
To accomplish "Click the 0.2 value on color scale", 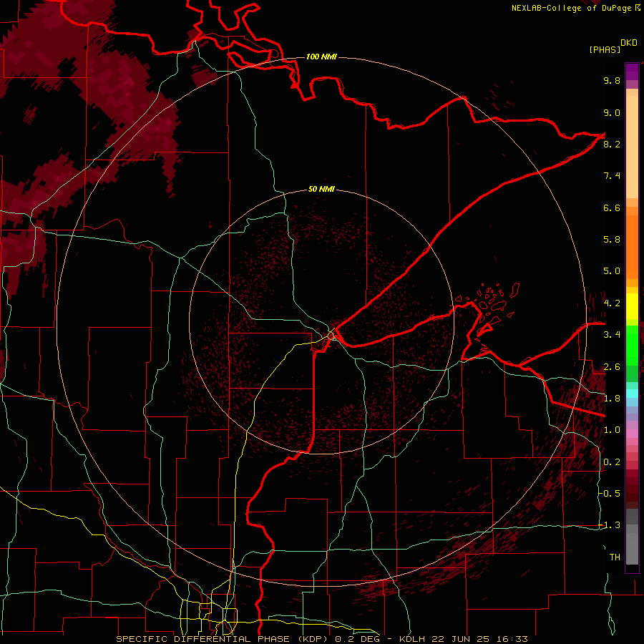I will click(x=612, y=462).
